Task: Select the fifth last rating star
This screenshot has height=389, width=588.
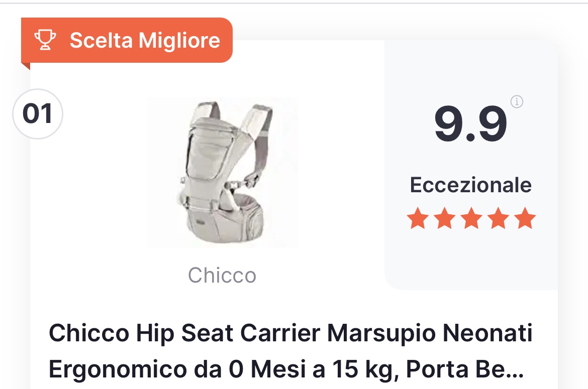Action: [525, 218]
